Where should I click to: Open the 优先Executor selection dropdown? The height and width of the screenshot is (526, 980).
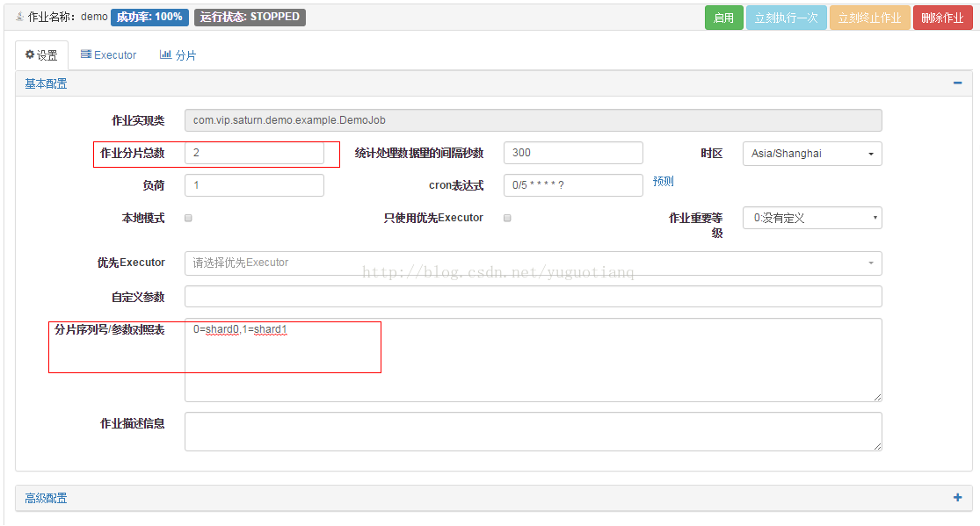click(x=534, y=263)
